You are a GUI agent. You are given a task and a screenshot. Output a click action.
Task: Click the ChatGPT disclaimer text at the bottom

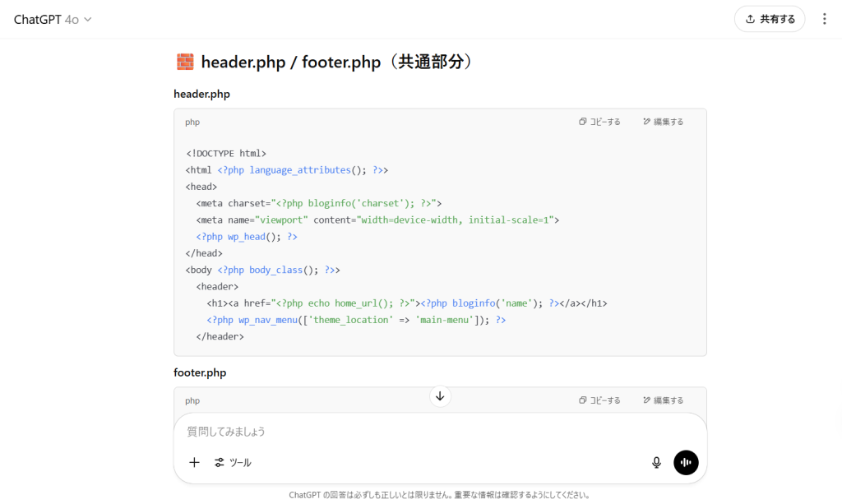(x=439, y=495)
